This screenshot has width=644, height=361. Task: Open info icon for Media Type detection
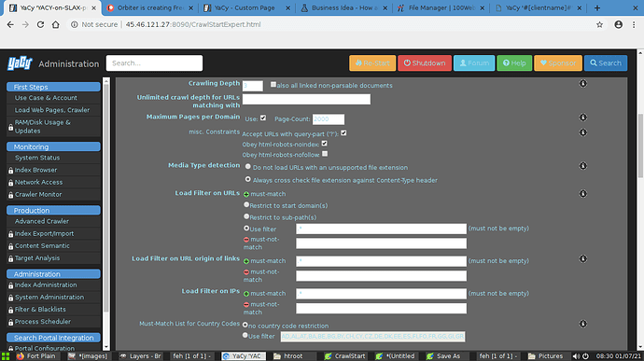pos(582,166)
